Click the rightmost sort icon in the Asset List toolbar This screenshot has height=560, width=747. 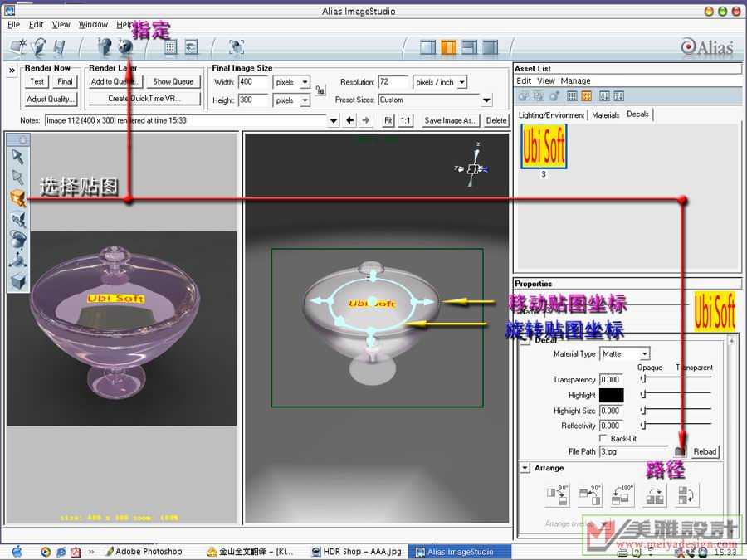(x=619, y=96)
